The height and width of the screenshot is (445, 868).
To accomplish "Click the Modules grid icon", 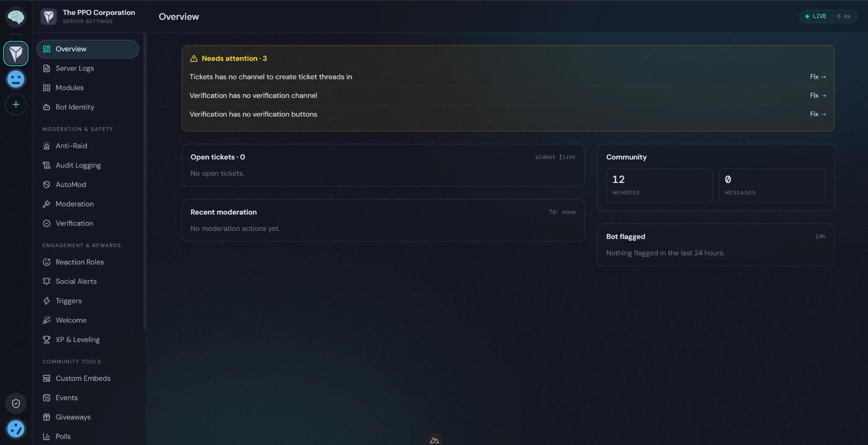I will point(47,88).
